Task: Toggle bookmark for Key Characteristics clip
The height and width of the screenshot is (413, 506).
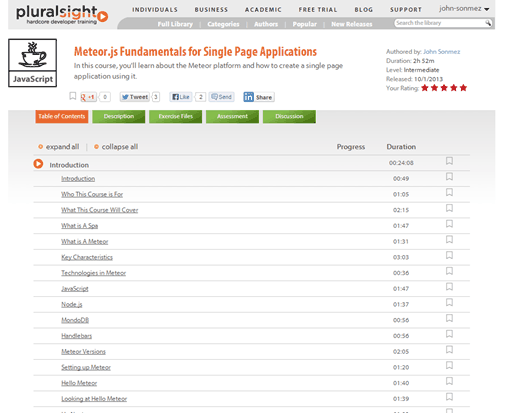Action: click(x=449, y=255)
